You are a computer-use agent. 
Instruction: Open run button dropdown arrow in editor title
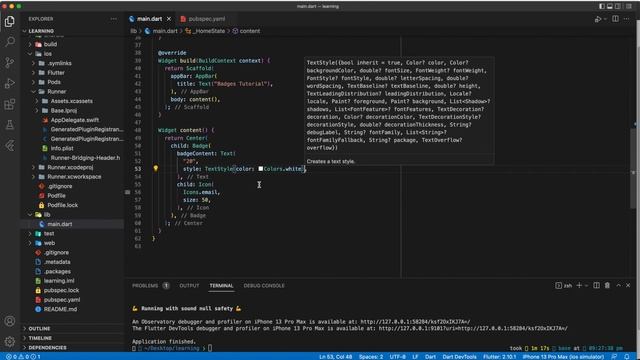click(605, 19)
